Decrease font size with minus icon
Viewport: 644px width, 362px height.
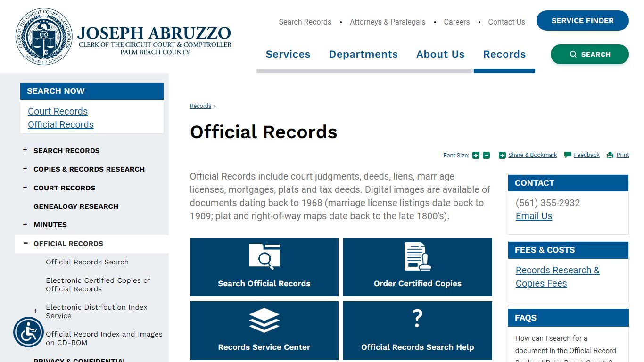pos(487,155)
